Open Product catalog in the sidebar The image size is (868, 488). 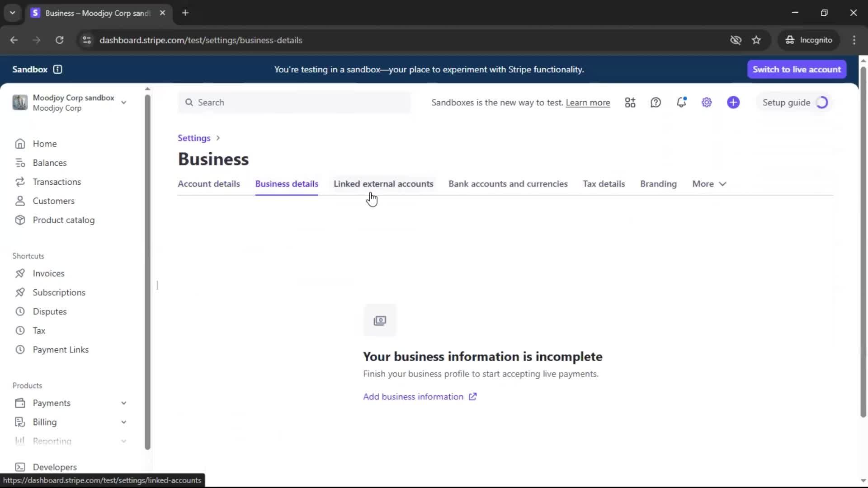(x=63, y=220)
